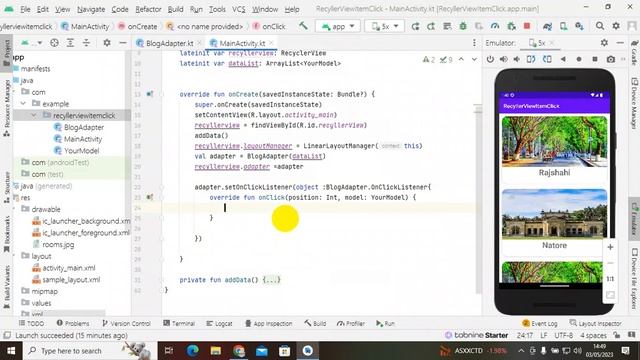640x360 pixels.
Task: Hide the Project tool window
Action: [x=122, y=42]
